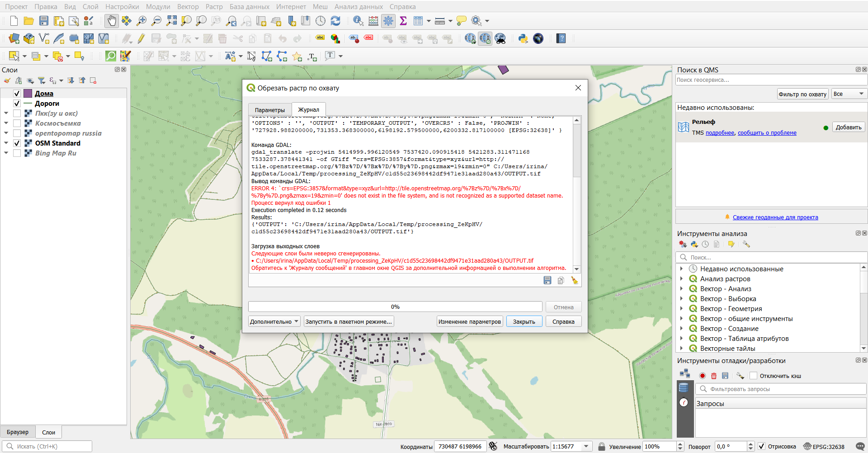Click the Закрыть button

(524, 321)
